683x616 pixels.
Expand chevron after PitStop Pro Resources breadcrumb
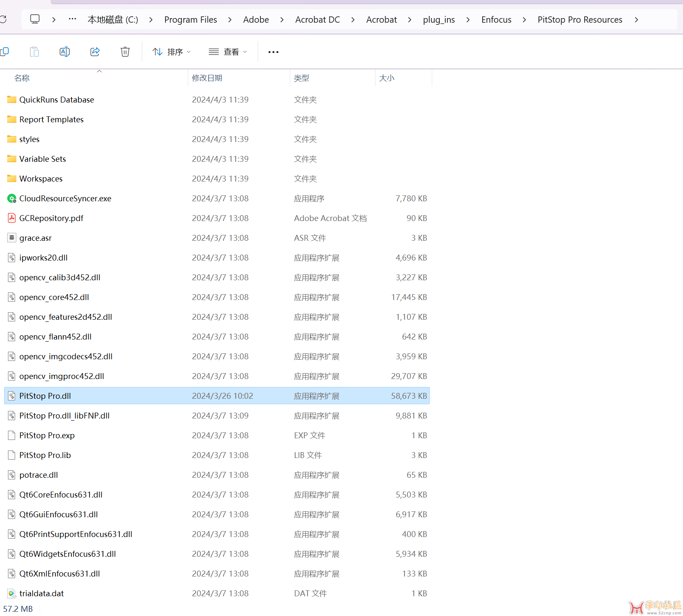636,20
